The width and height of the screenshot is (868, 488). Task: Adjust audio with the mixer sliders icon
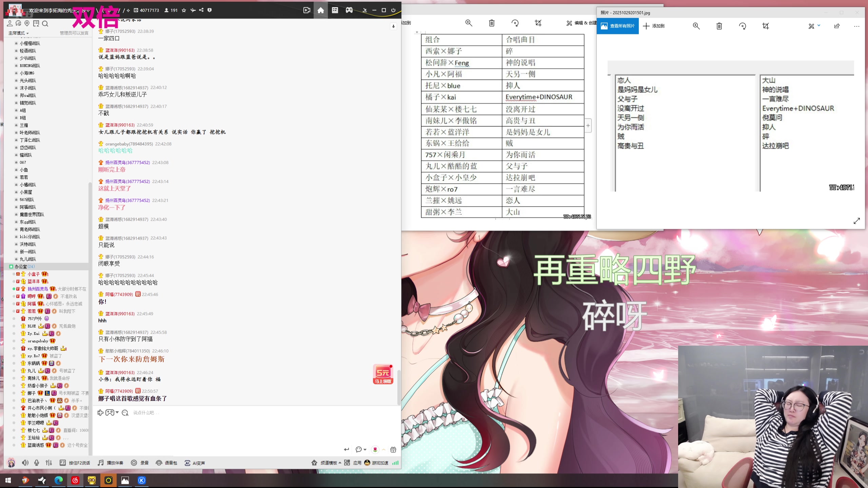tap(48, 463)
